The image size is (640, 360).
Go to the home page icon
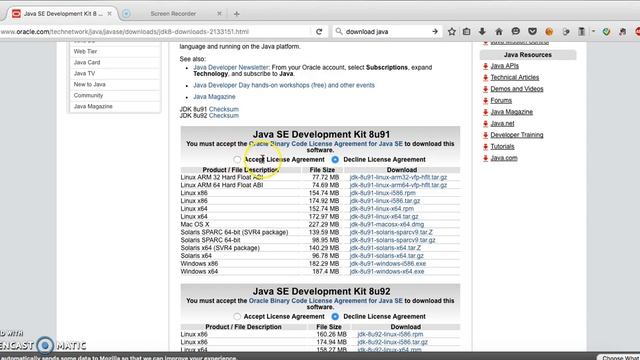pos(499,31)
